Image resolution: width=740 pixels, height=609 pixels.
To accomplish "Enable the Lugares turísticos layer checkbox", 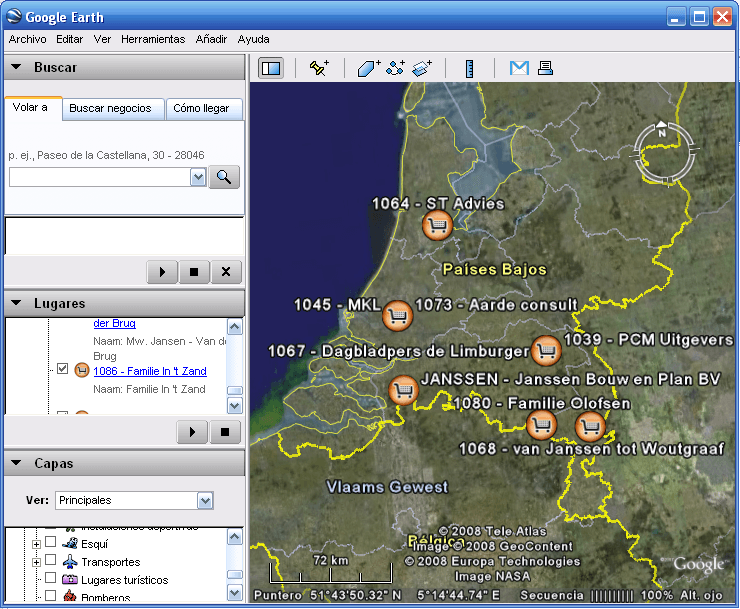I will click(50, 578).
